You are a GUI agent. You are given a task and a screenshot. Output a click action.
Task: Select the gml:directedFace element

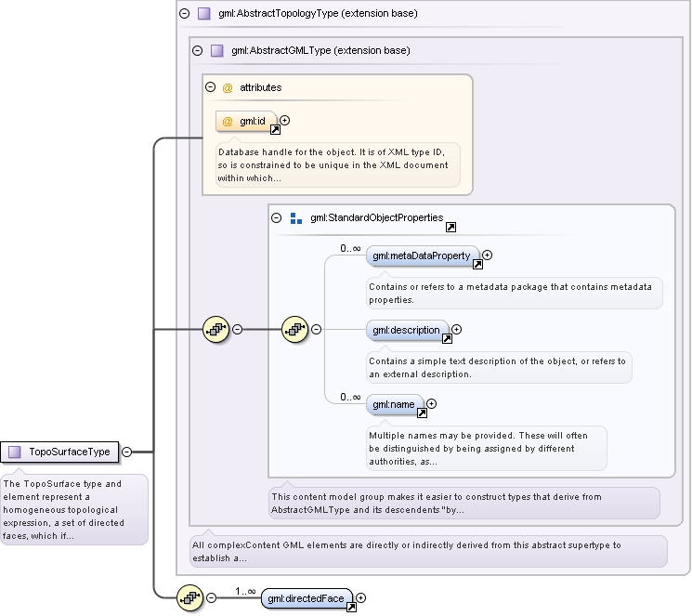[307, 598]
